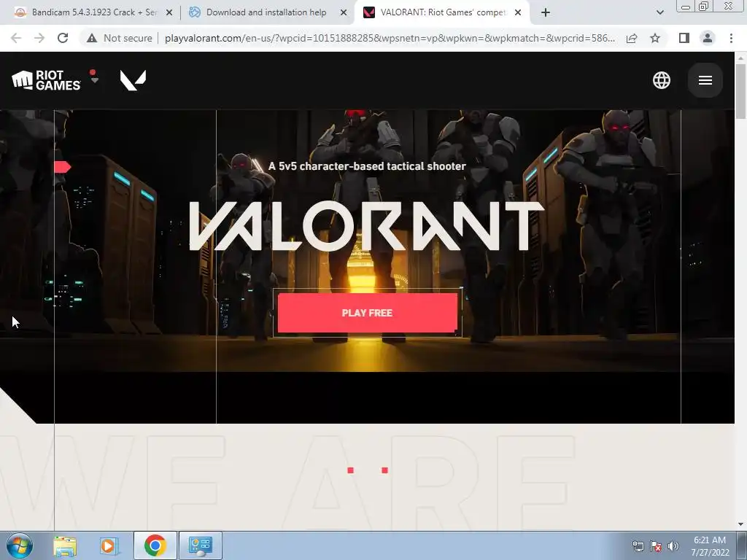The width and height of the screenshot is (747, 560).
Task: Open the Chrome profile avatar
Action: tap(708, 38)
